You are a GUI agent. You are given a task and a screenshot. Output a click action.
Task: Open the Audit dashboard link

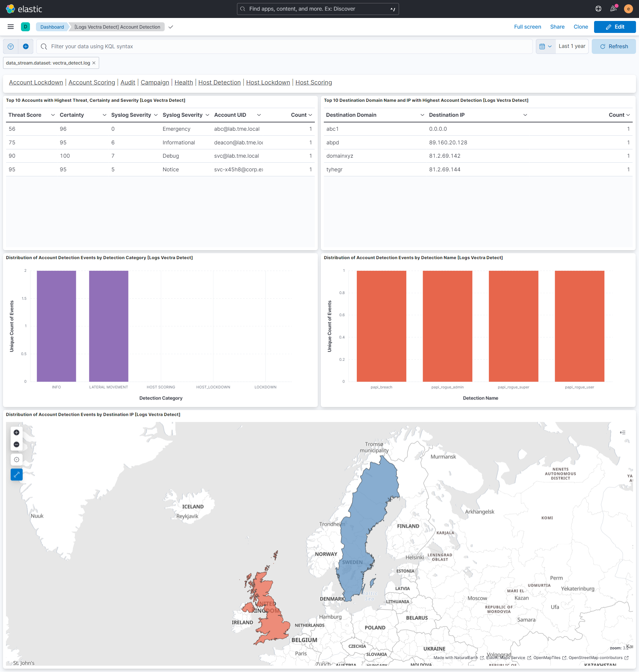pyautogui.click(x=128, y=83)
